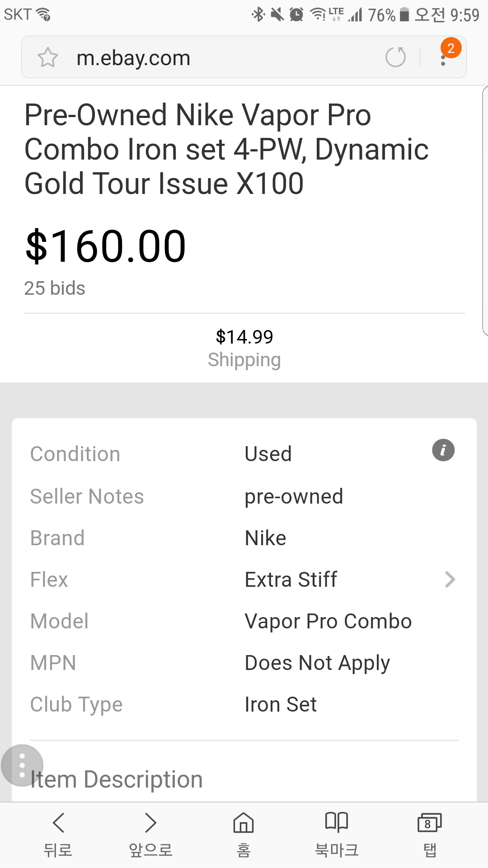Tap the $160.00 current bid price
Image resolution: width=488 pixels, height=868 pixels.
pos(106,246)
